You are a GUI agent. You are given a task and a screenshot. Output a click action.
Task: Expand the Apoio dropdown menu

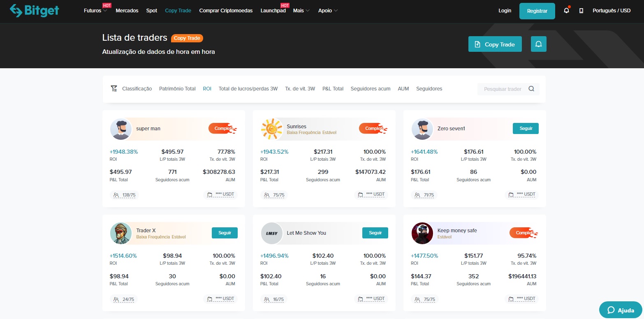tap(328, 11)
